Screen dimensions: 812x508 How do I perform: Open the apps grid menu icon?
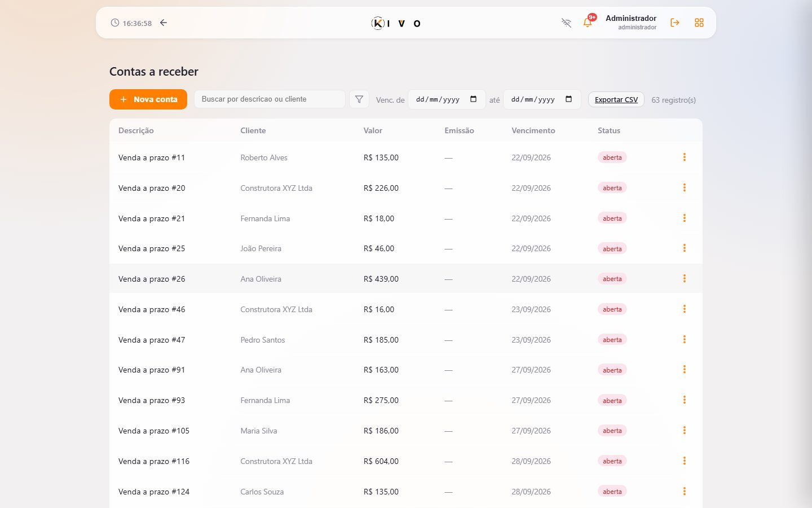699,23
